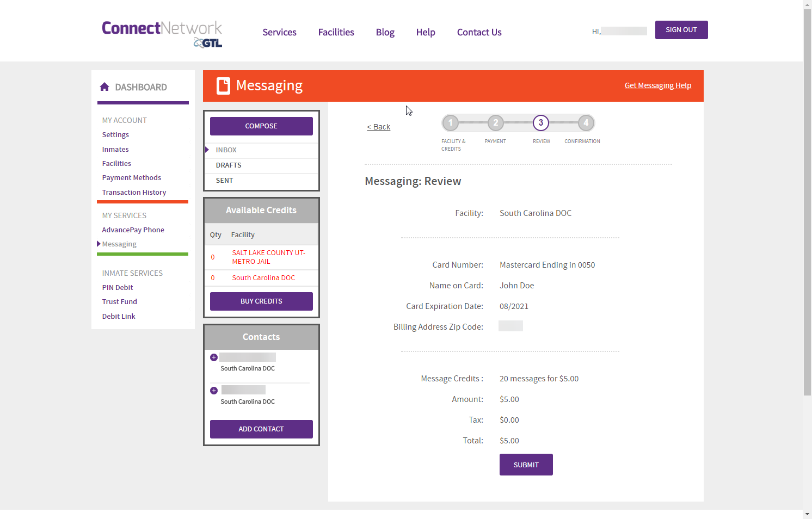The image size is (812, 519).
Task: Open the INBOX folder
Action: (x=261, y=150)
